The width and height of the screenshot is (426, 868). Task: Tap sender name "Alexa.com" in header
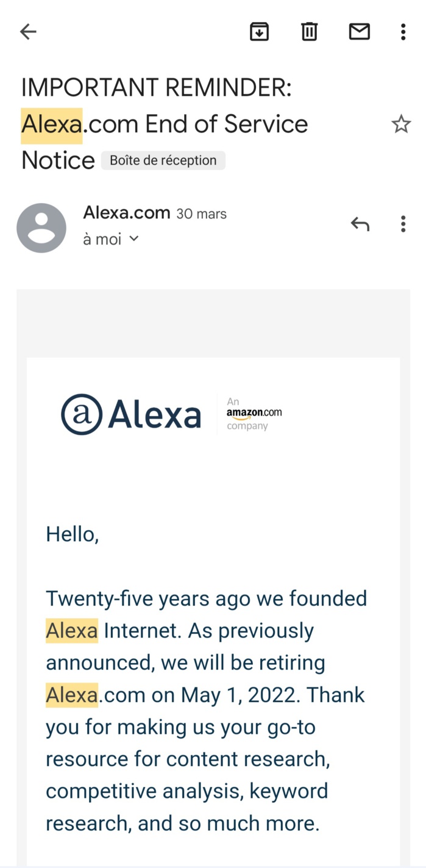pyautogui.click(x=126, y=213)
